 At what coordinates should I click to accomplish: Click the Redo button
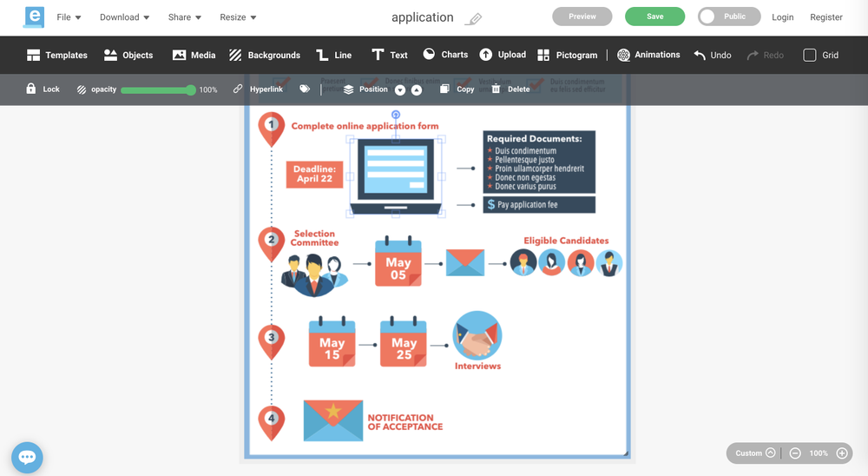pos(765,55)
